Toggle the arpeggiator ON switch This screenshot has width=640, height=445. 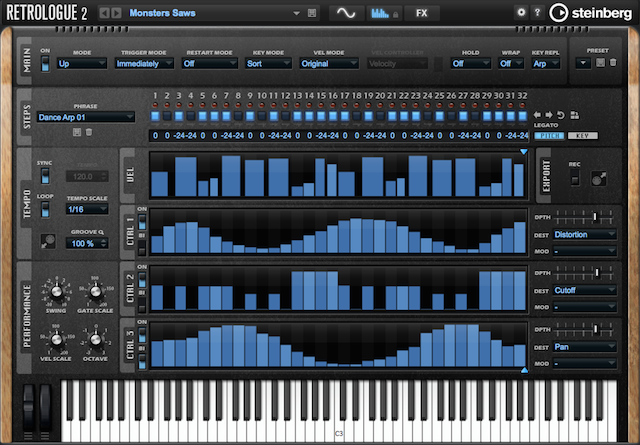pos(45,64)
